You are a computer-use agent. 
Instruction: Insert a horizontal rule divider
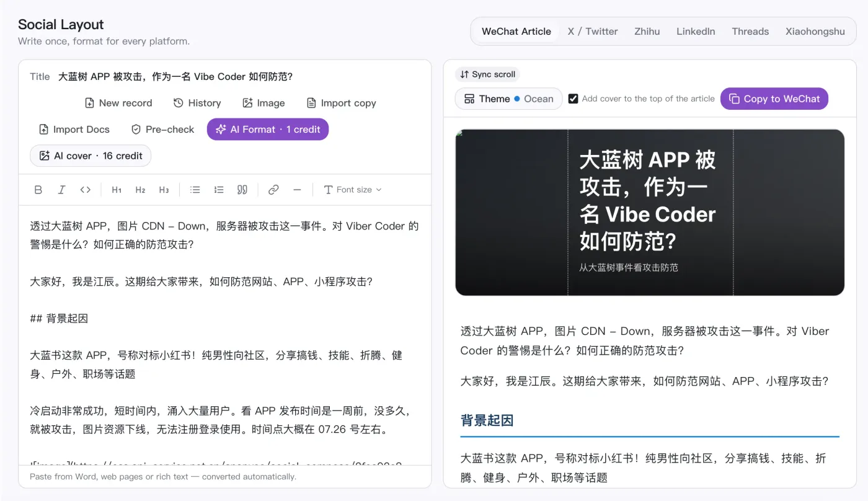tap(297, 190)
